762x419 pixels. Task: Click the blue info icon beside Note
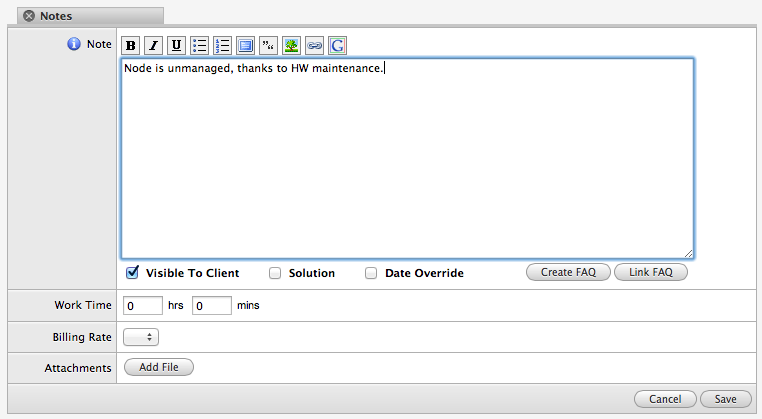tap(74, 44)
